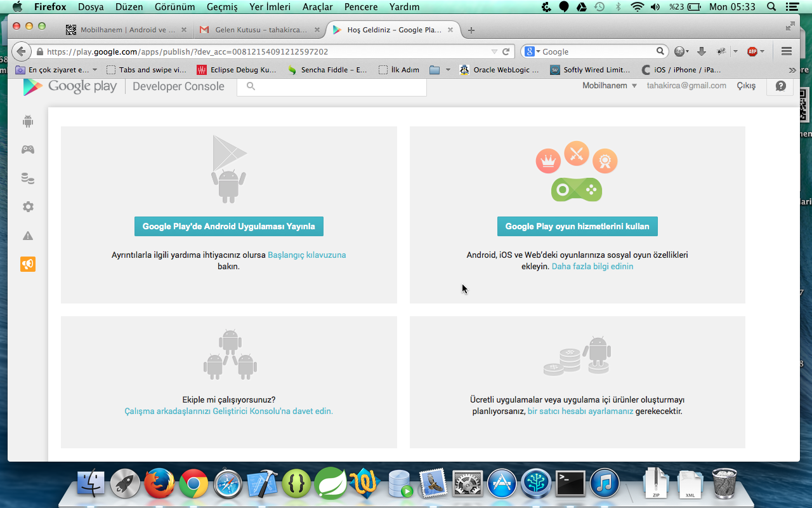Viewport: 812px width, 508px height.
Task: Click the browser back arrow button
Action: 22,52
